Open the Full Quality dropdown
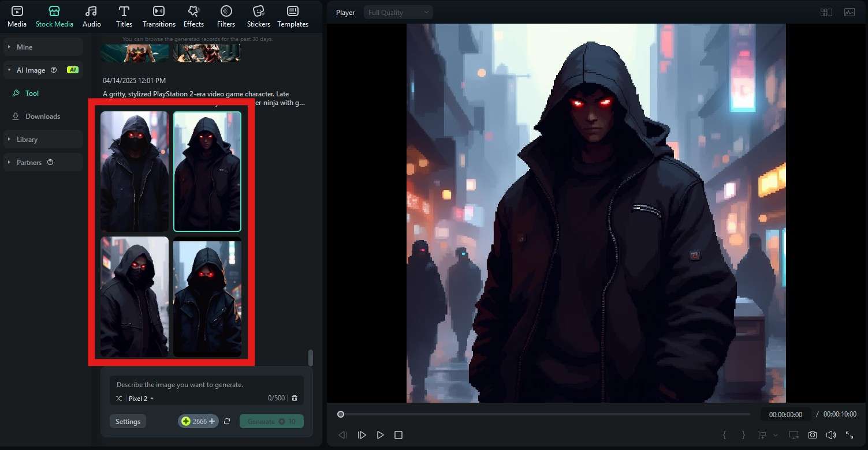This screenshot has height=450, width=868. [398, 12]
